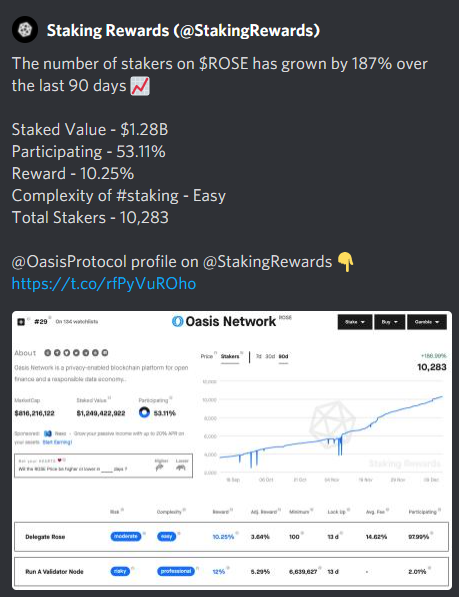459x597 pixels.
Task: Click the first About social icon
Action: tap(48, 353)
